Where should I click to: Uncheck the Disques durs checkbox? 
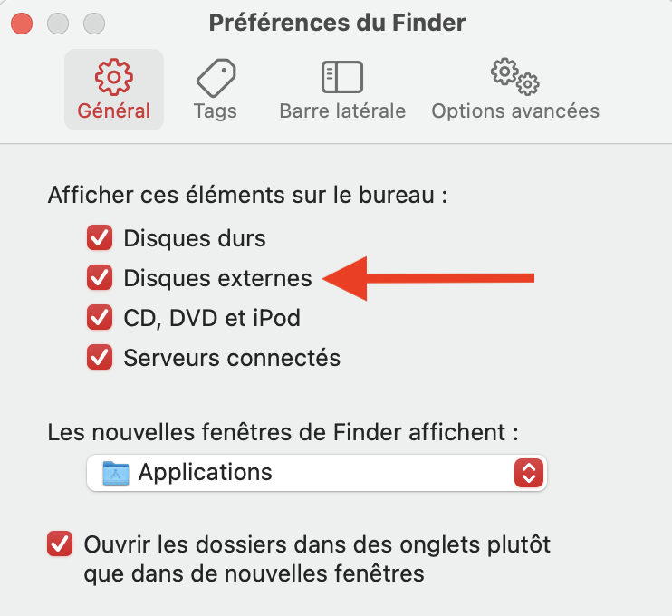[x=99, y=238]
